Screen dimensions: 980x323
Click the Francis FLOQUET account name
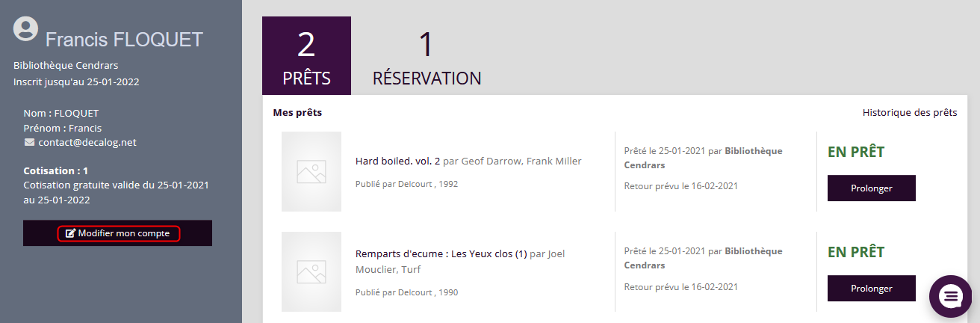(124, 40)
